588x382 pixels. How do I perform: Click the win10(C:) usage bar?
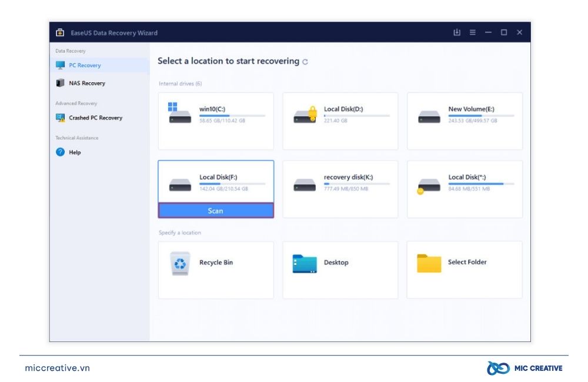coord(232,116)
